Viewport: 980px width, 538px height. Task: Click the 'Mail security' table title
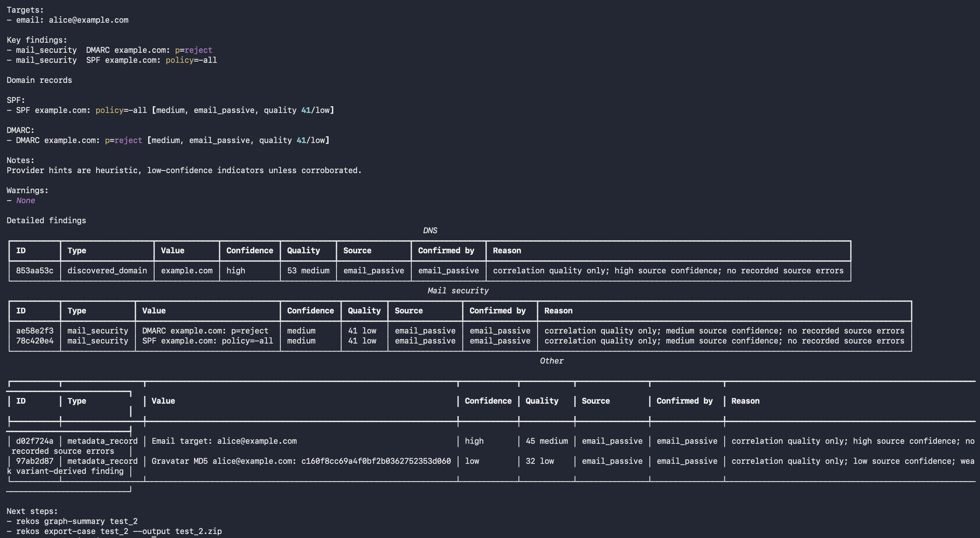458,291
